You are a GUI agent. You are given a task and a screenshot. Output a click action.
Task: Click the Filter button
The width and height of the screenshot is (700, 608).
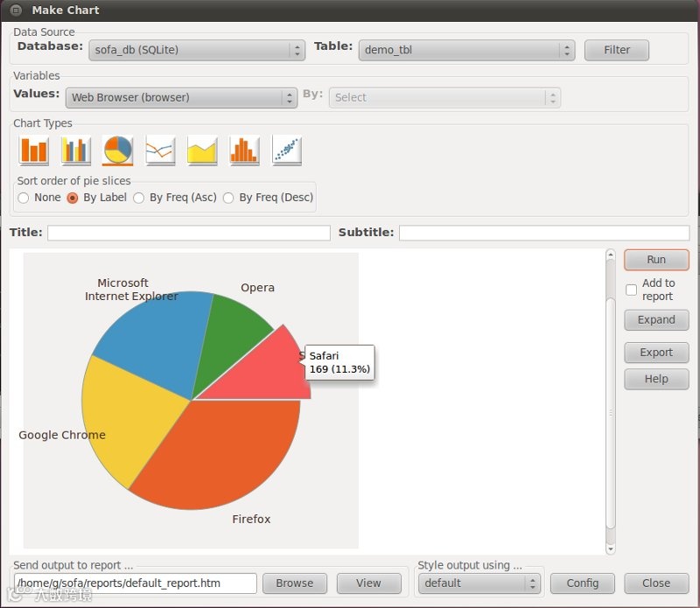pos(617,50)
